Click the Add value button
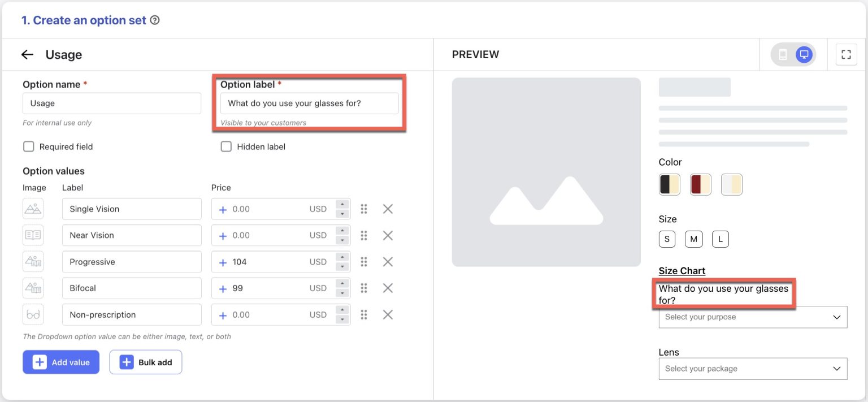The height and width of the screenshot is (402, 868). pos(60,362)
